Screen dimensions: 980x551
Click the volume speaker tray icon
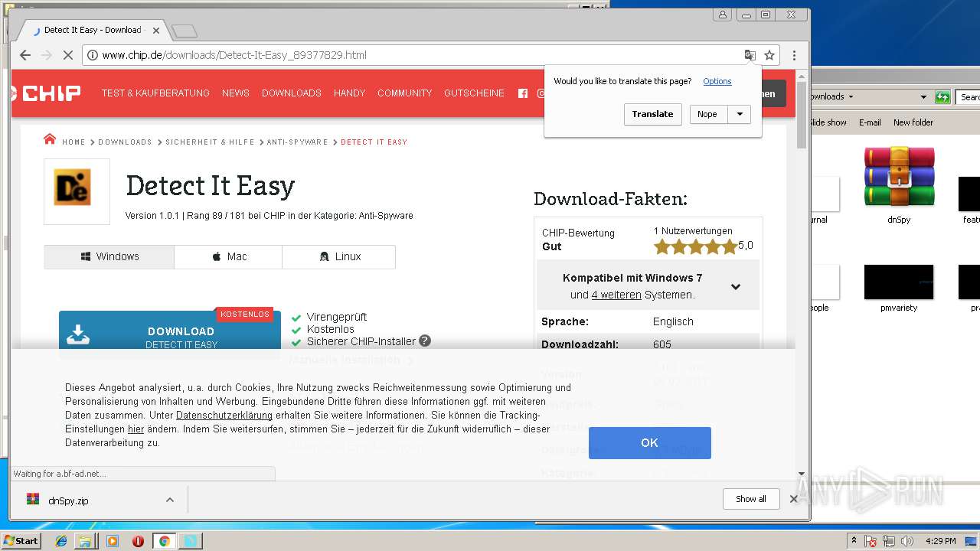click(907, 541)
